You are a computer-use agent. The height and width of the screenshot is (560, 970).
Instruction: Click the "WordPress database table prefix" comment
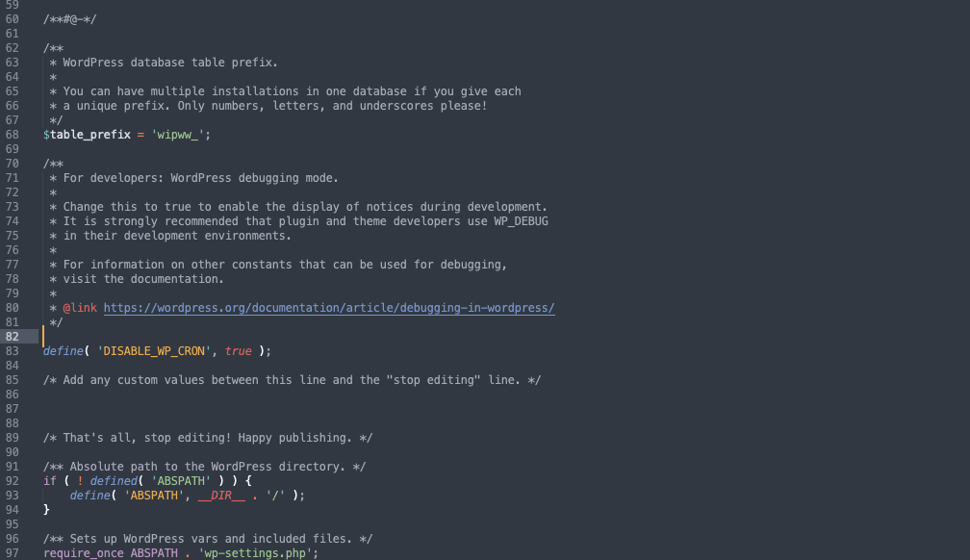click(x=170, y=63)
